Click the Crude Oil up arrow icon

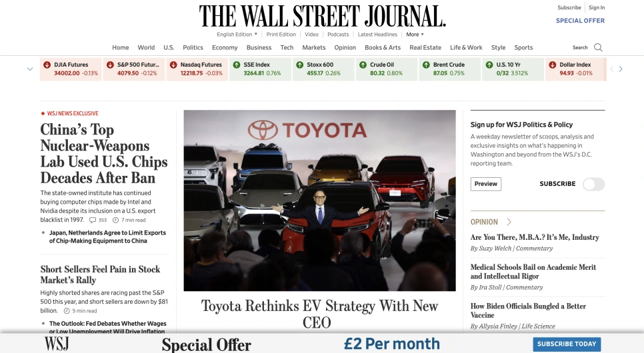click(x=363, y=65)
